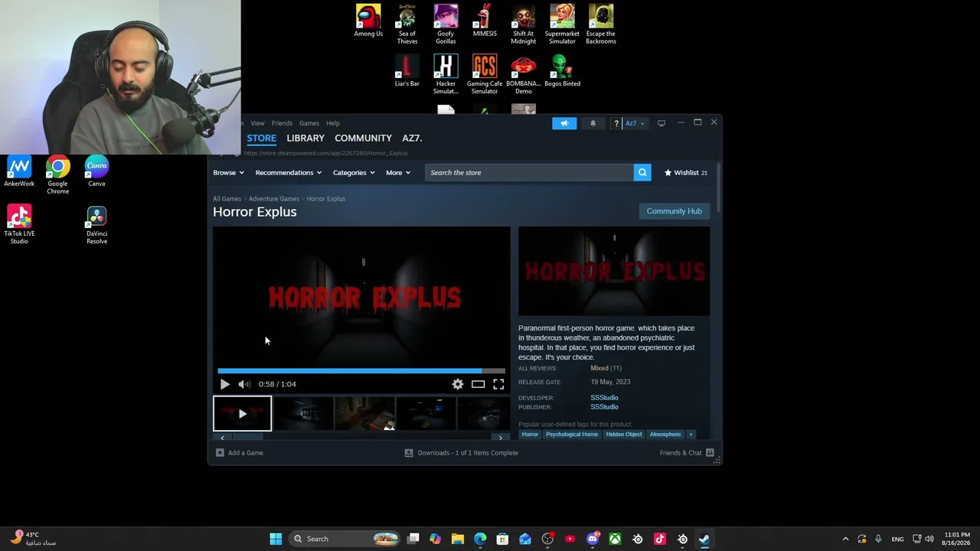
Task: Switch to the COMMUNITY tab
Action: 363,139
